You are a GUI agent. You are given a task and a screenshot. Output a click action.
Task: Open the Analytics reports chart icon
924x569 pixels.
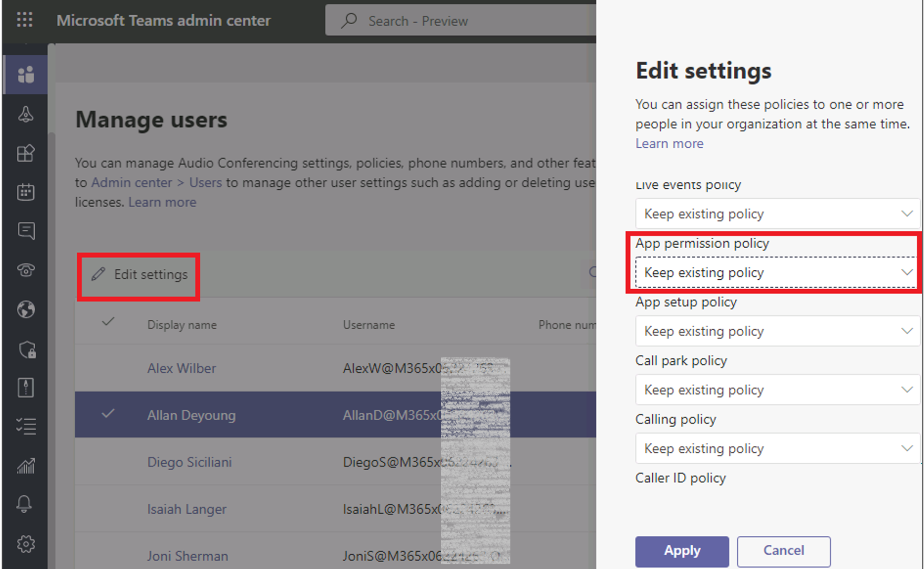coord(25,465)
